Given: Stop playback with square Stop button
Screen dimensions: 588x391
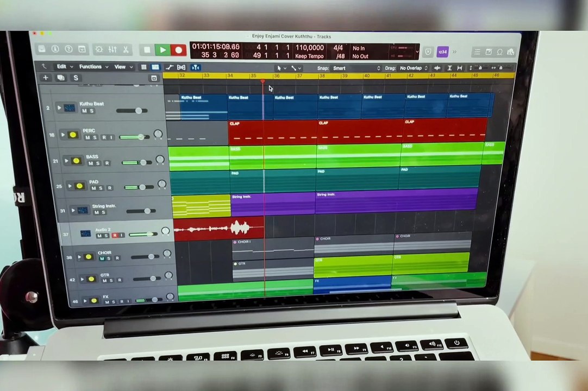Looking at the screenshot, I should point(147,50).
